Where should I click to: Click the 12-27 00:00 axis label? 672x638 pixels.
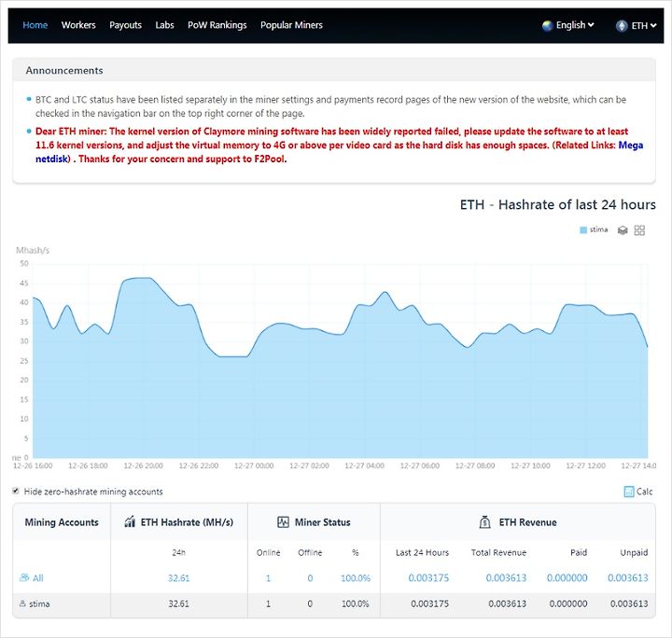(254, 465)
